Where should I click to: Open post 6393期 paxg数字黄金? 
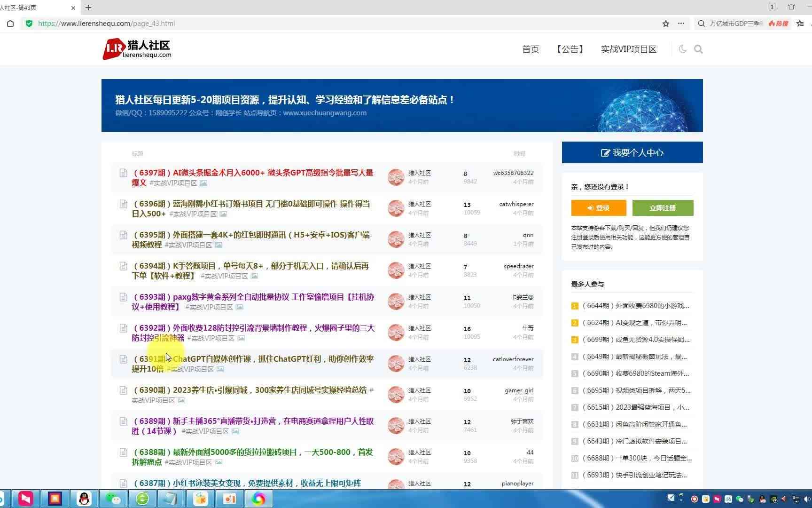tap(253, 302)
